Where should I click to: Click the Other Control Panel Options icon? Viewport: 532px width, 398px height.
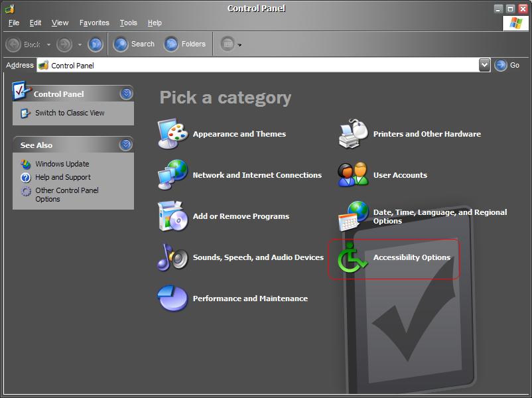click(26, 191)
